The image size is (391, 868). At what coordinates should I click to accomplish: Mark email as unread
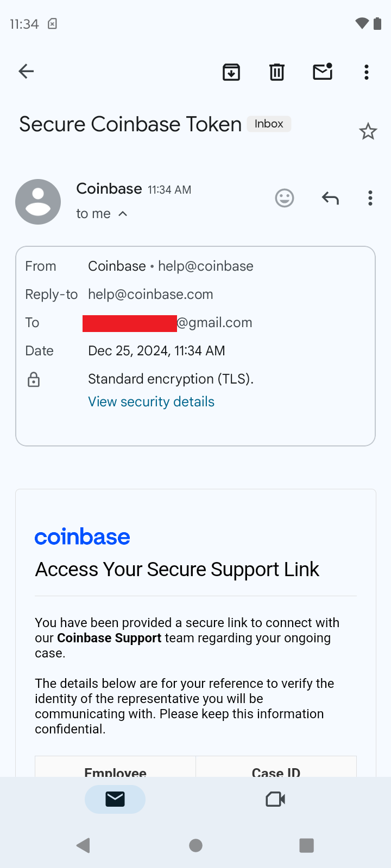point(323,72)
